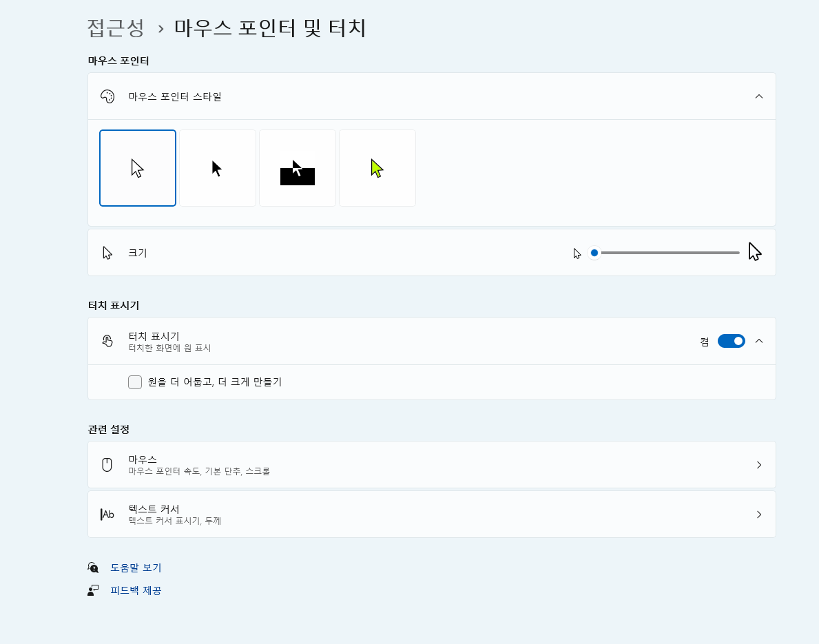Click the mouse icon in the 마우스 row
The height and width of the screenshot is (644, 819).
(x=107, y=464)
